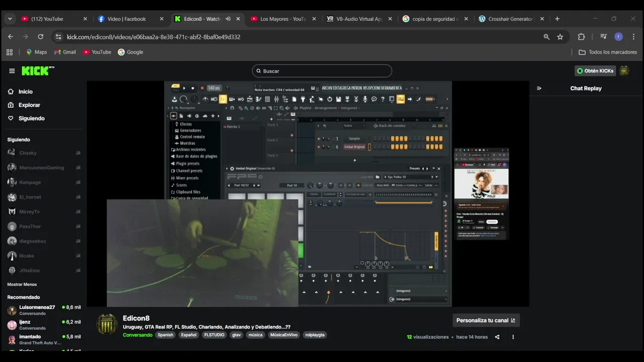
Task: Toggle the Kick sidebar hamburger menu
Action: tap(12, 71)
